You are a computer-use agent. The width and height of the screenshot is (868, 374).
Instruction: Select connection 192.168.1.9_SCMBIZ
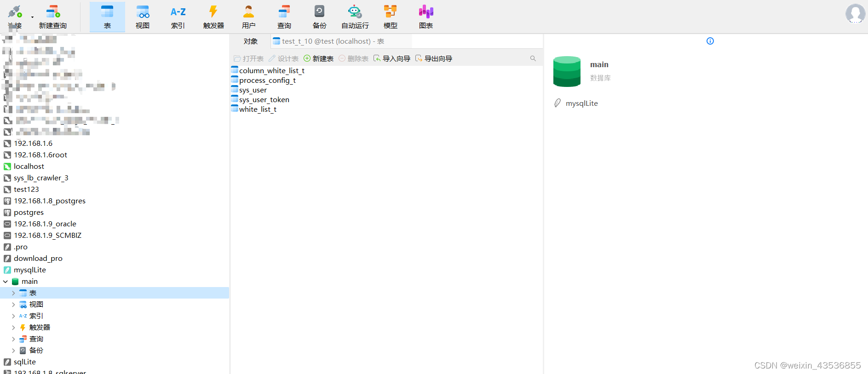click(47, 236)
